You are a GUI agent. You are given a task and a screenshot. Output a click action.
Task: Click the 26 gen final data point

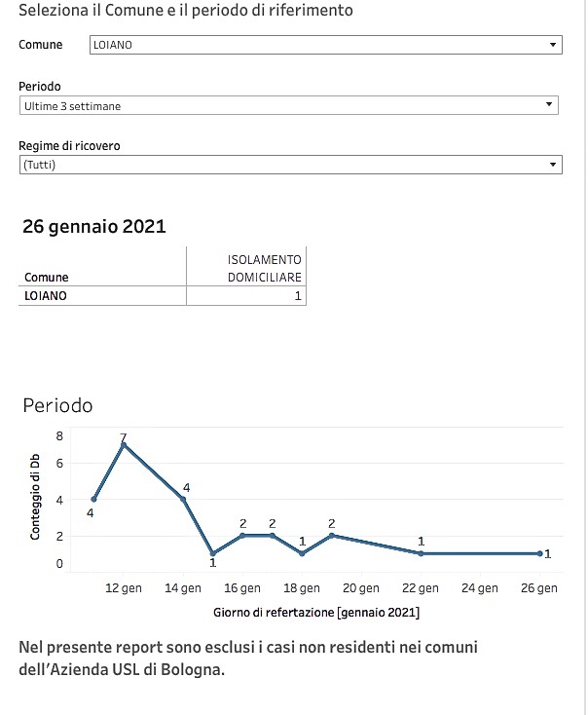click(x=539, y=553)
